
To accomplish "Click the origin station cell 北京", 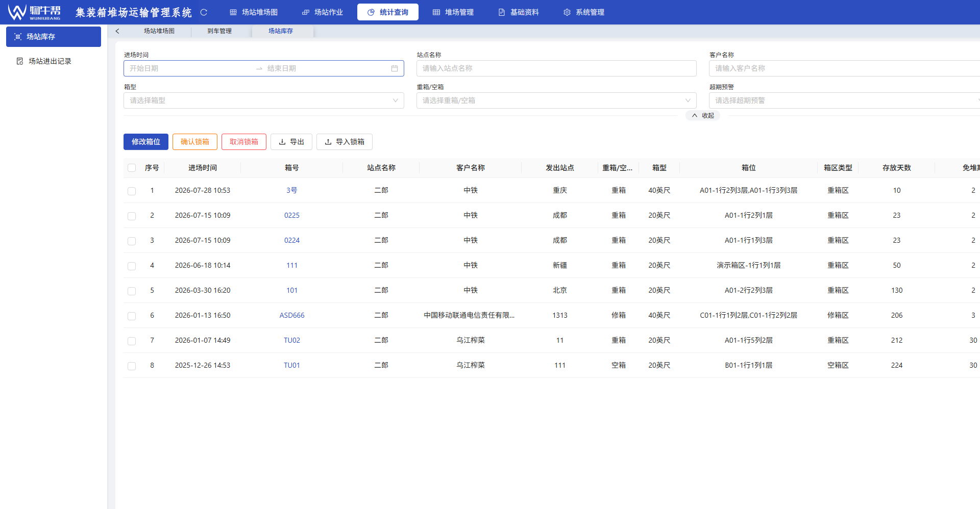I will (x=560, y=290).
